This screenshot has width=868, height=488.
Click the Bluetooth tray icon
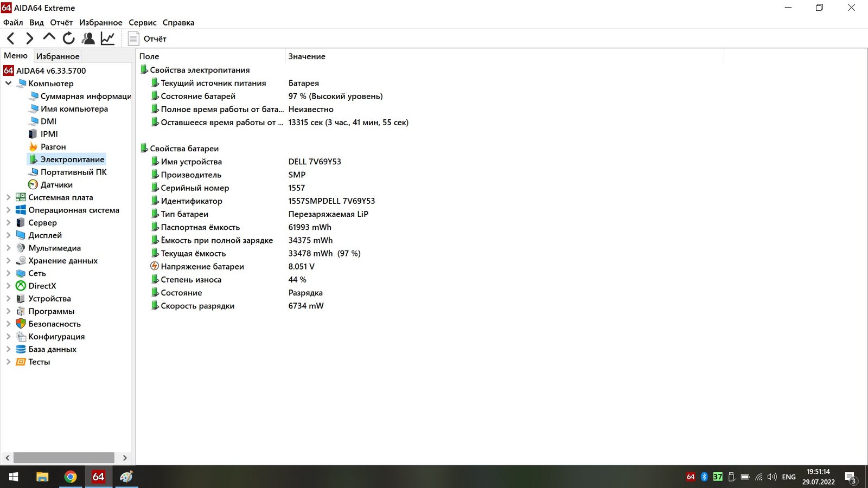pyautogui.click(x=704, y=477)
